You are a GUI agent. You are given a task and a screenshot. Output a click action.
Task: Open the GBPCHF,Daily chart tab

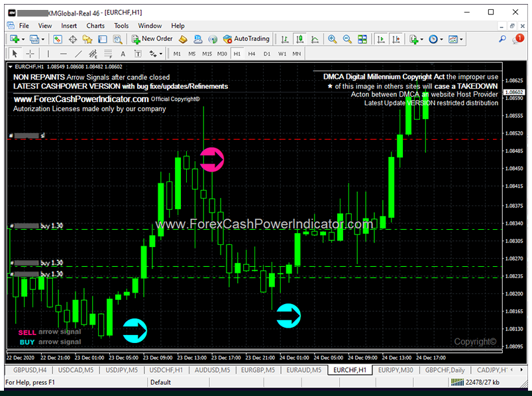[x=444, y=371]
